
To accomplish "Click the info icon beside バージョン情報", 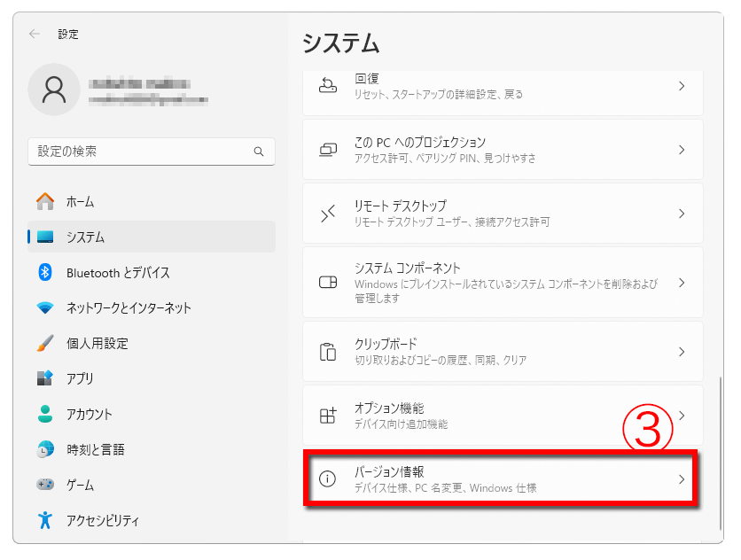I will pyautogui.click(x=327, y=479).
